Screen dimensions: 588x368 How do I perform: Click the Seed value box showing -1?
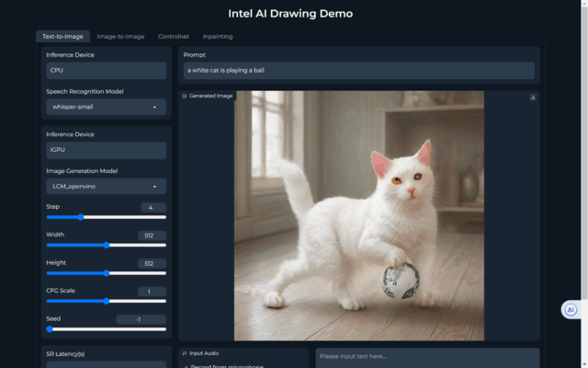pyautogui.click(x=141, y=319)
